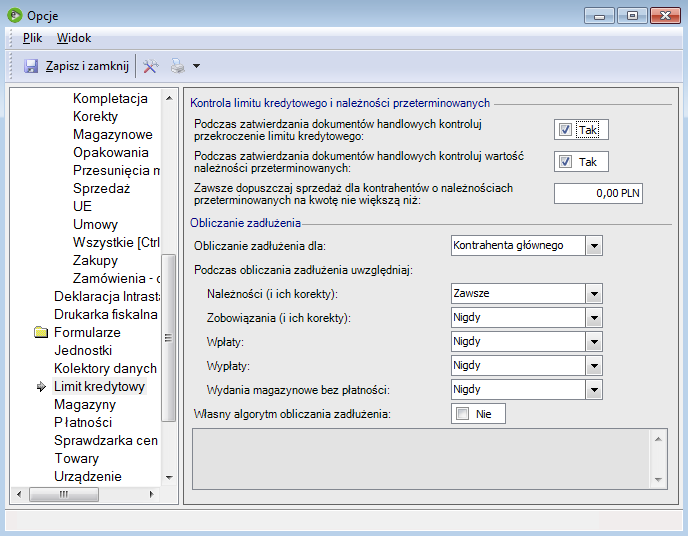Select Płatności in the tree

83,422
